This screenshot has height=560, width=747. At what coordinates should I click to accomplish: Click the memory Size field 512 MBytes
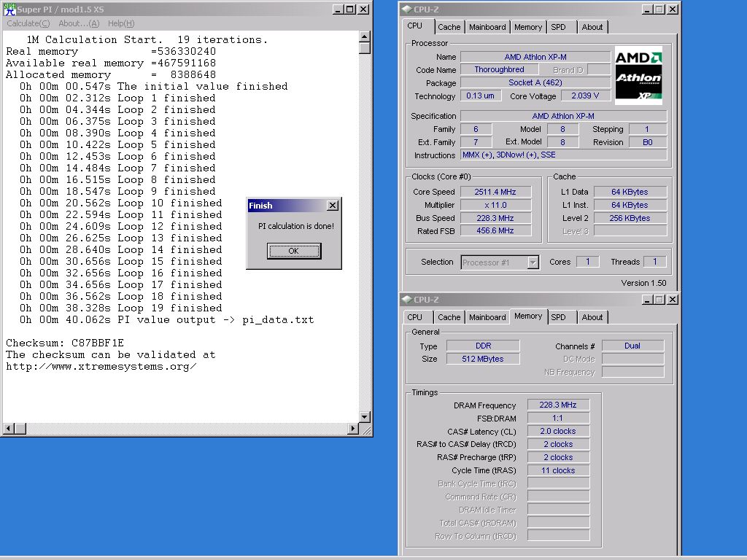coord(483,359)
